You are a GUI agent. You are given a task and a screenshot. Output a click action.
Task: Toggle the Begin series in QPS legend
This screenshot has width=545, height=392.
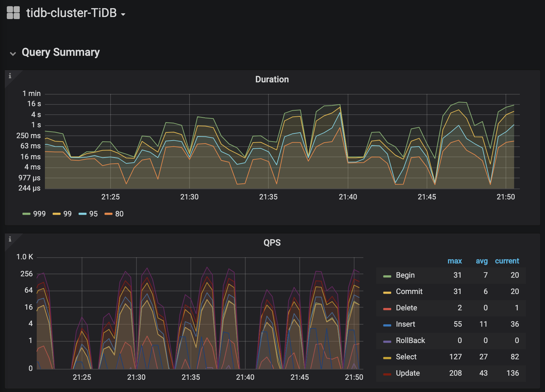point(405,275)
